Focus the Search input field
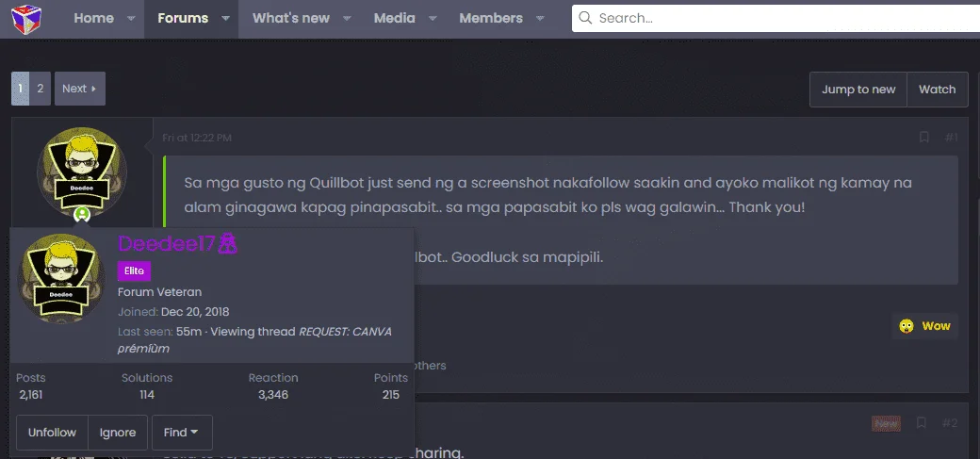 click(776, 18)
